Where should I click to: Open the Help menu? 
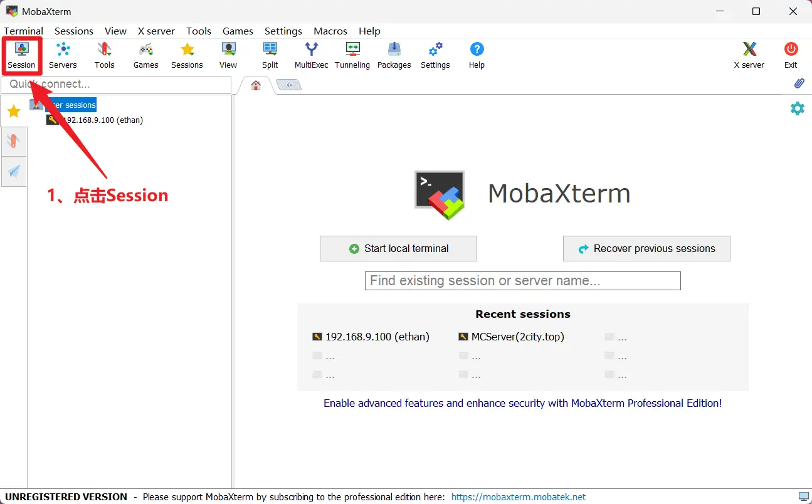pyautogui.click(x=369, y=31)
